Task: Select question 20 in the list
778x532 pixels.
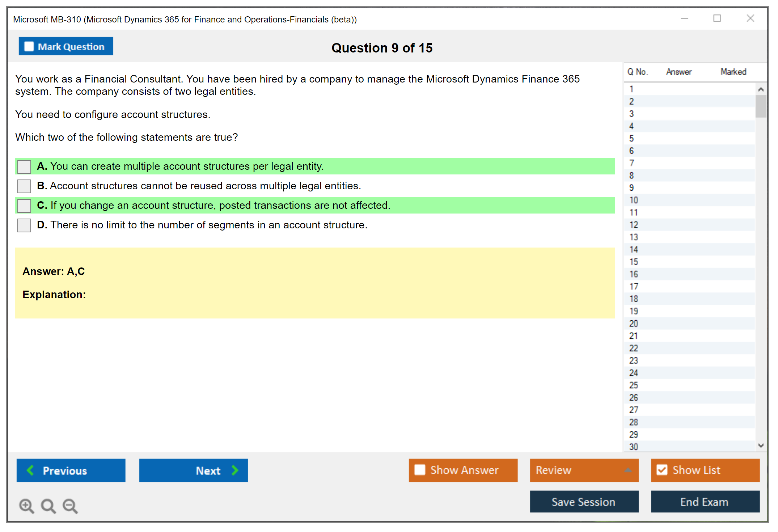Action: click(x=634, y=324)
